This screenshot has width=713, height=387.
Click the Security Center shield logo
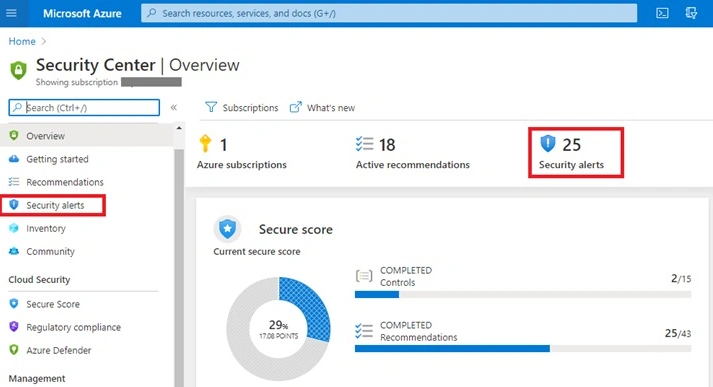coord(18,70)
